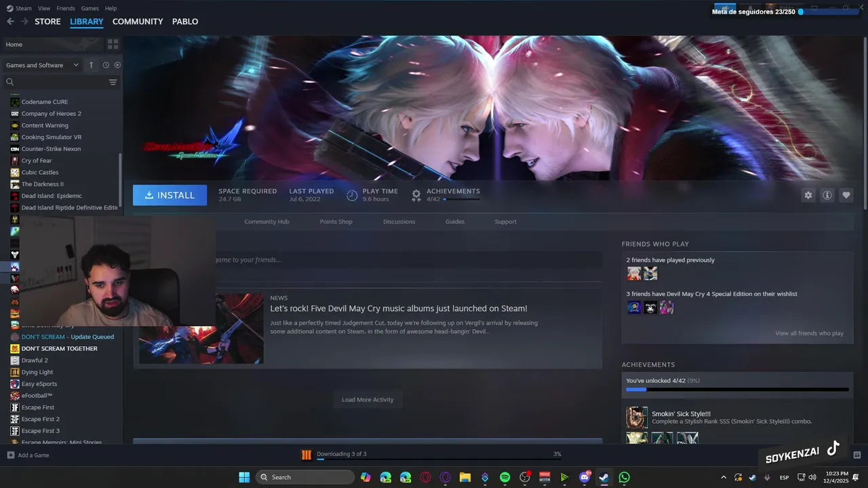Select Cooking Simulator VR entry
Screen dimensions: 868x488
click(x=52, y=137)
